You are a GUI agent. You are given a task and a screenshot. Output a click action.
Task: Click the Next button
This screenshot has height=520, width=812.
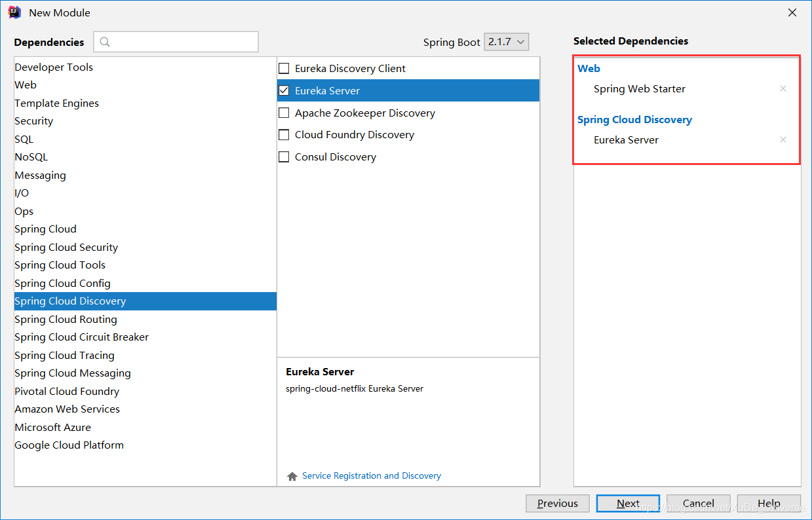628,503
